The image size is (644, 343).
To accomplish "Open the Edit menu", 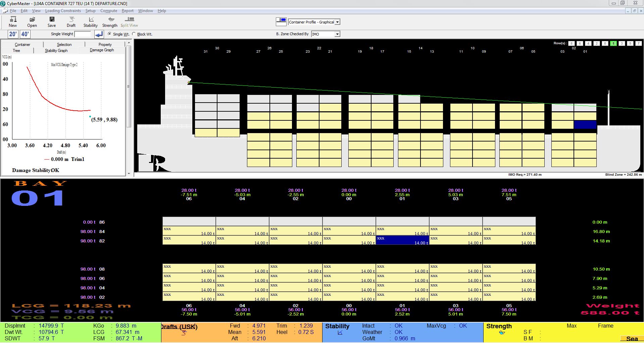I will [24, 11].
